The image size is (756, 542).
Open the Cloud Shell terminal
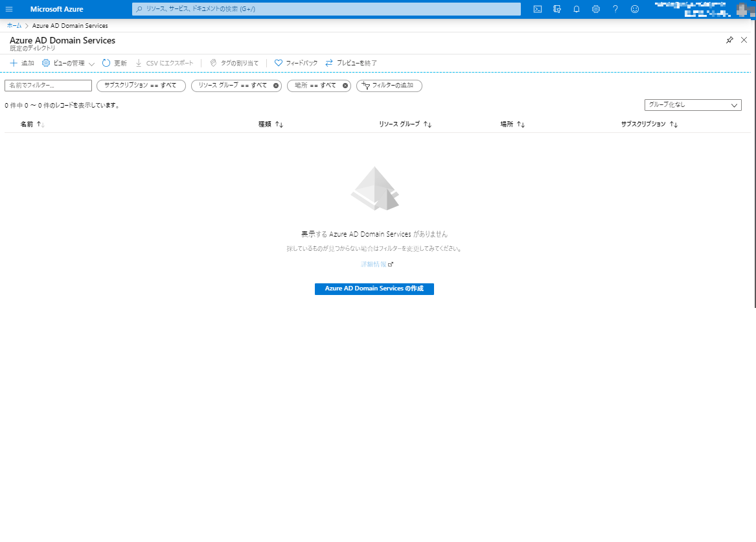[x=538, y=9]
